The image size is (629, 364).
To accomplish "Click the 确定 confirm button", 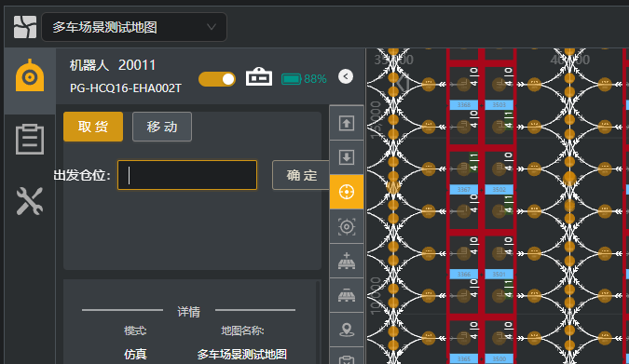I will coord(301,175).
